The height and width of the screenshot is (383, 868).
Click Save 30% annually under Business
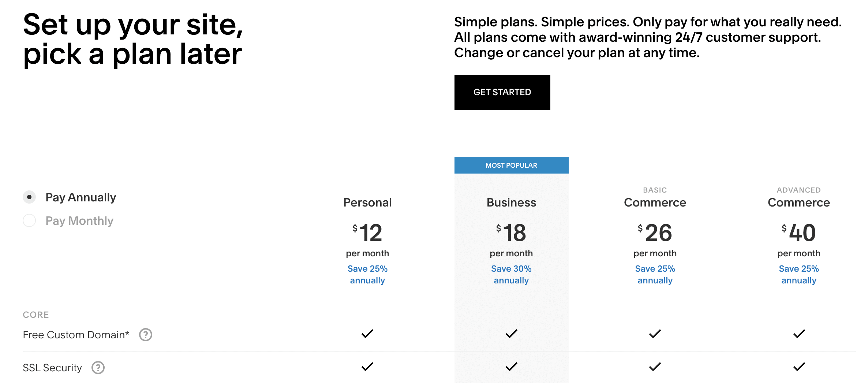coord(511,274)
